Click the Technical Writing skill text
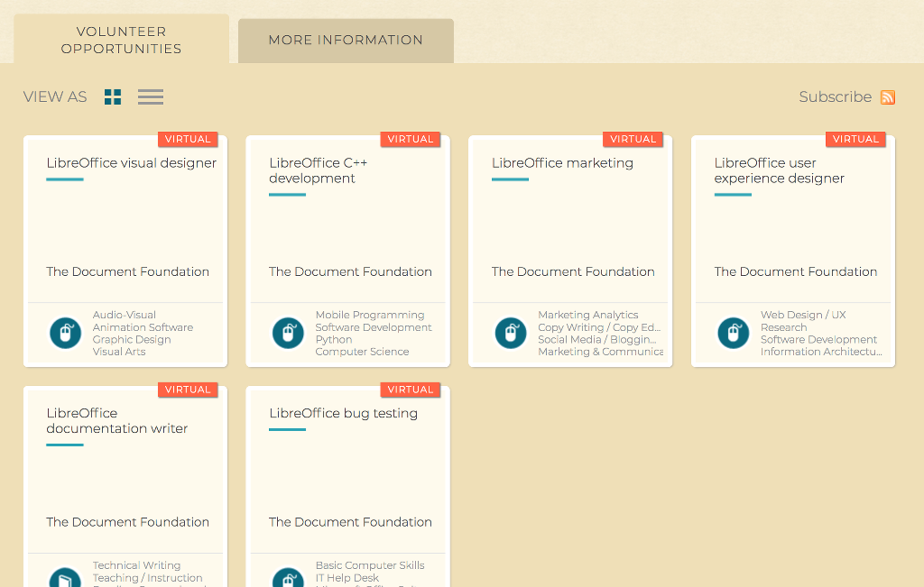The height and width of the screenshot is (587, 924). (137, 565)
